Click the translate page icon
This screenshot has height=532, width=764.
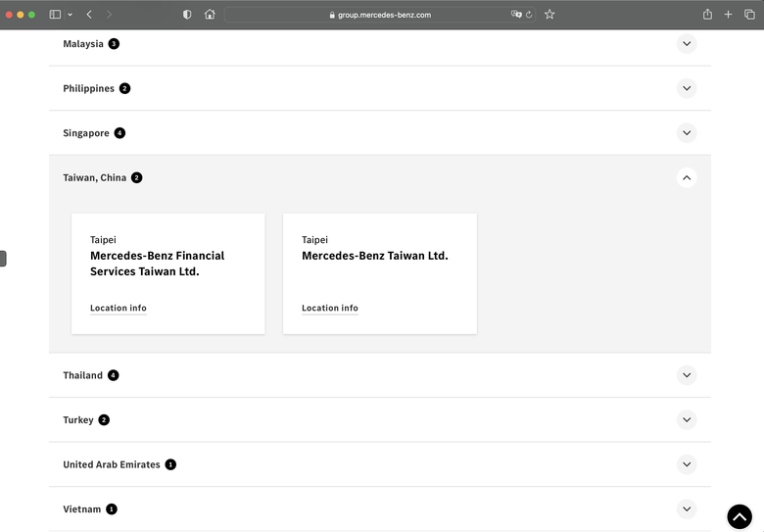(516, 15)
